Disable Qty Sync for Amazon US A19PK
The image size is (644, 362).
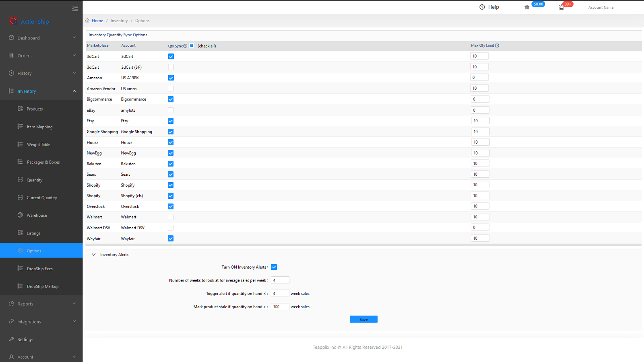[x=171, y=78]
